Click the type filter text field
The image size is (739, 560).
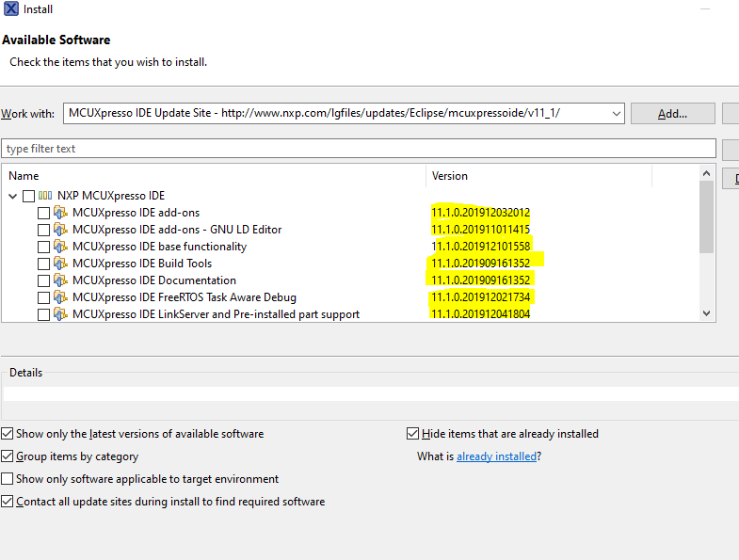point(358,149)
